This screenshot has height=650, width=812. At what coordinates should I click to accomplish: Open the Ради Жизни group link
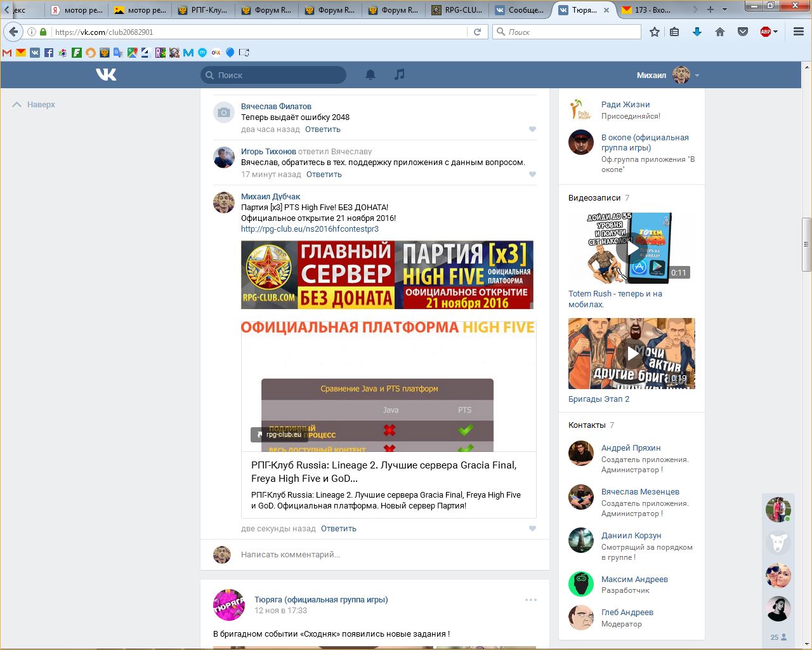point(625,104)
